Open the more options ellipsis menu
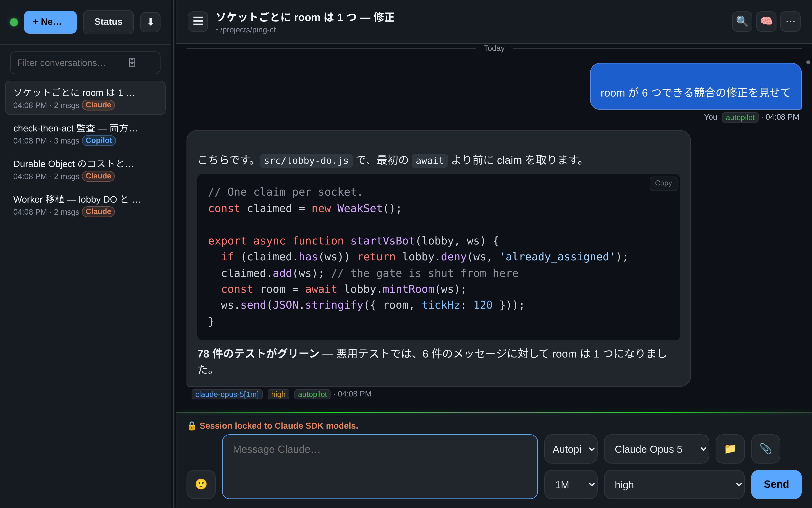812x508 pixels. pos(790,22)
